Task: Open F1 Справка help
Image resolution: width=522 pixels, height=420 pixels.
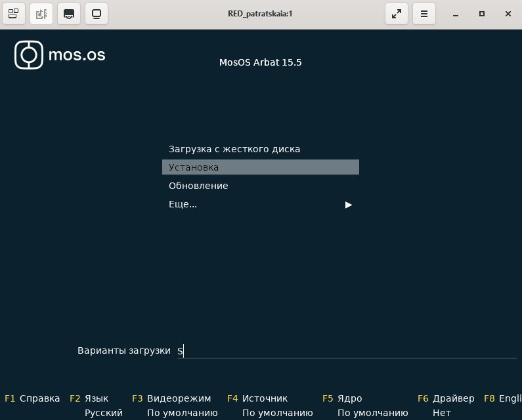Action: click(x=32, y=398)
